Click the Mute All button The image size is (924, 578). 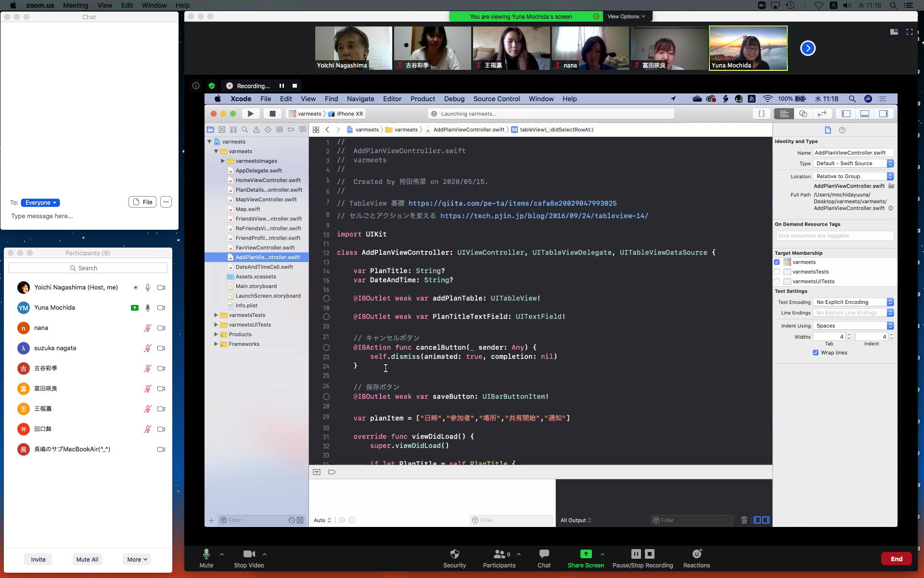point(87,559)
